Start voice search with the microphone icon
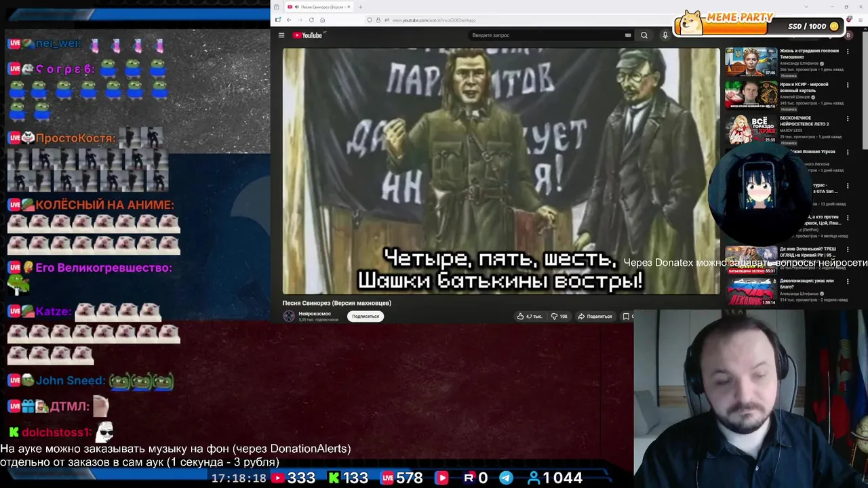 (x=665, y=35)
